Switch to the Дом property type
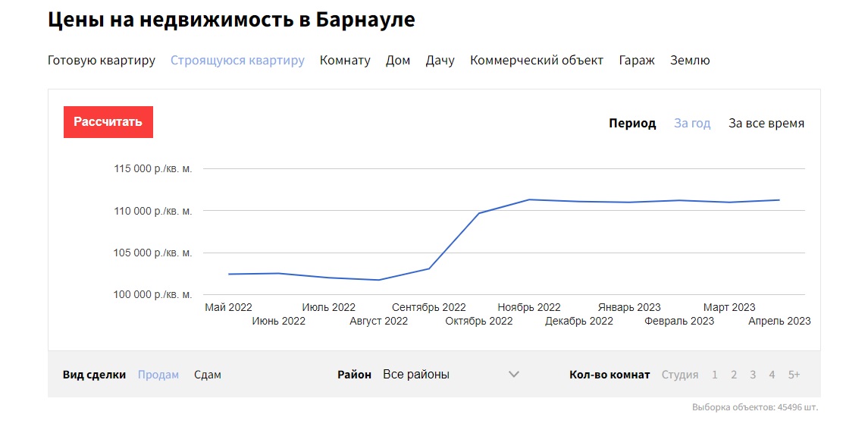Image resolution: width=868 pixels, height=430 pixels. (398, 61)
